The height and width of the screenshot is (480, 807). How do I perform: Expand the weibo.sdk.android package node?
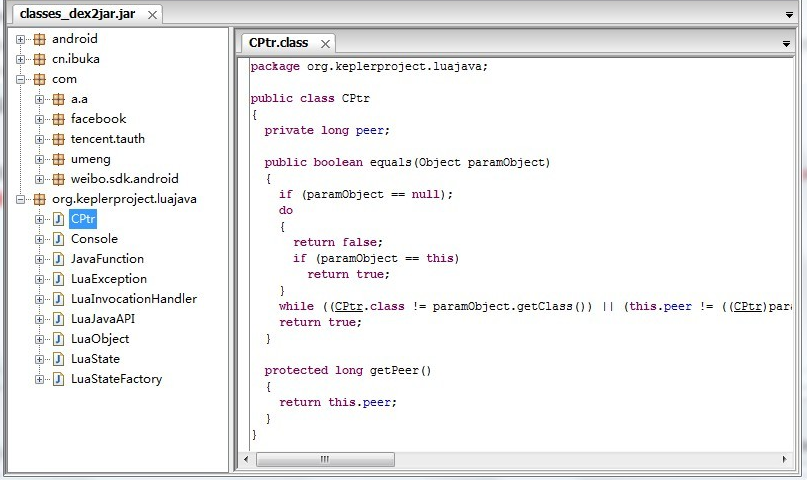point(40,180)
